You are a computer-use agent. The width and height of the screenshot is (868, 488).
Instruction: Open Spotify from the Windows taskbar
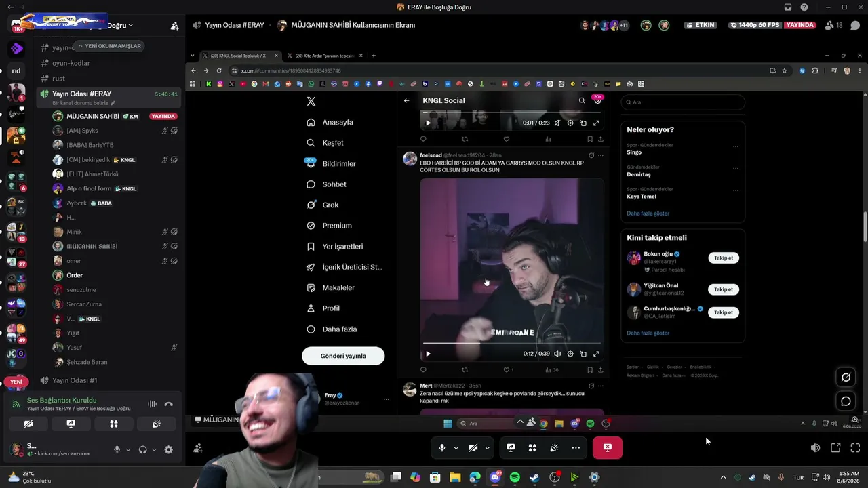point(515,477)
